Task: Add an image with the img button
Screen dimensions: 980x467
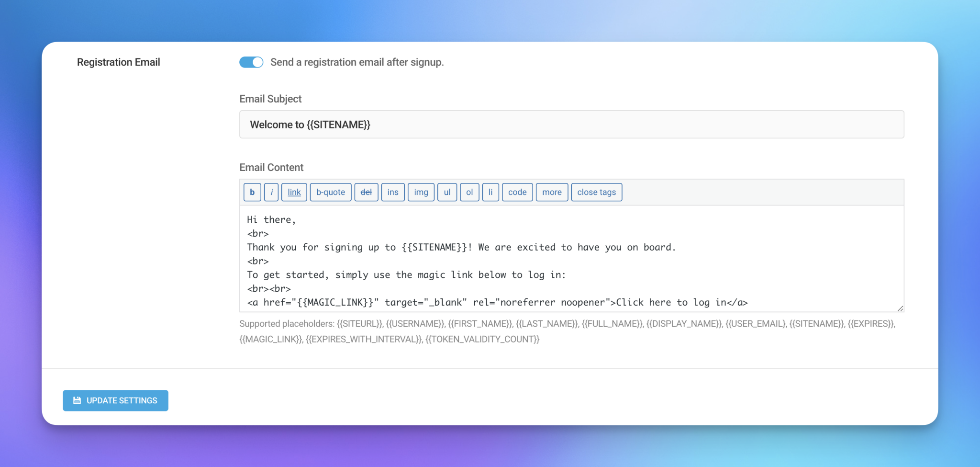Action: (421, 192)
